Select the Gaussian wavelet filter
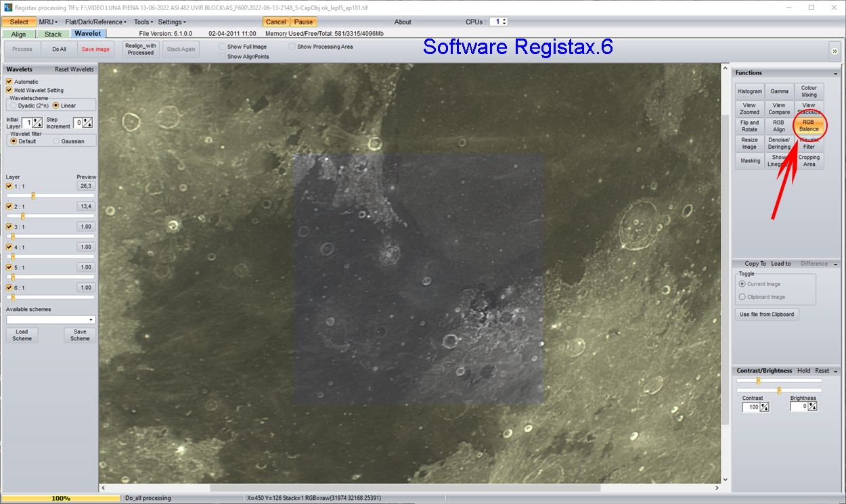 click(57, 141)
